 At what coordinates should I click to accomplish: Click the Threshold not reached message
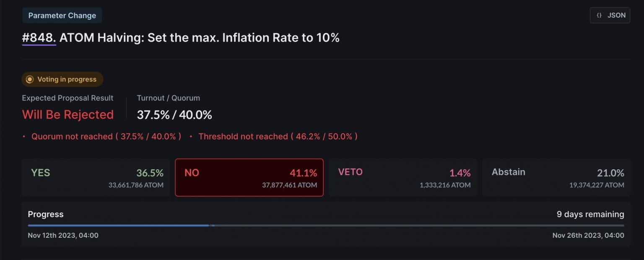coord(278,137)
